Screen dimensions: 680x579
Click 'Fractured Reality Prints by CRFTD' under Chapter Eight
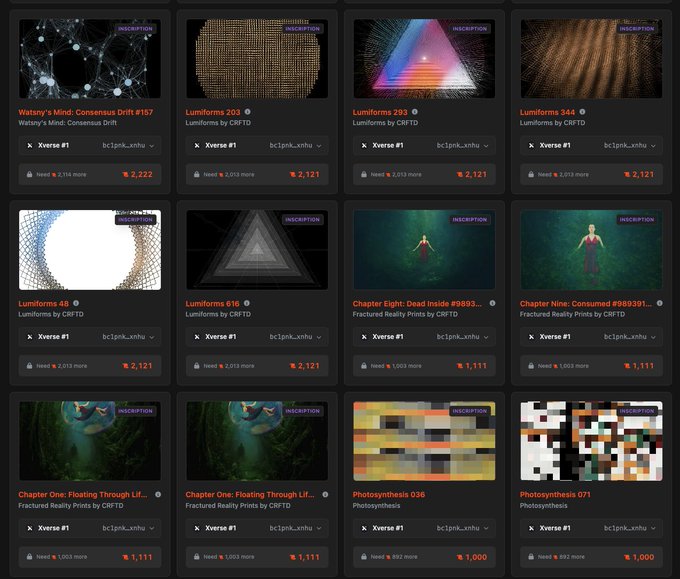point(405,314)
